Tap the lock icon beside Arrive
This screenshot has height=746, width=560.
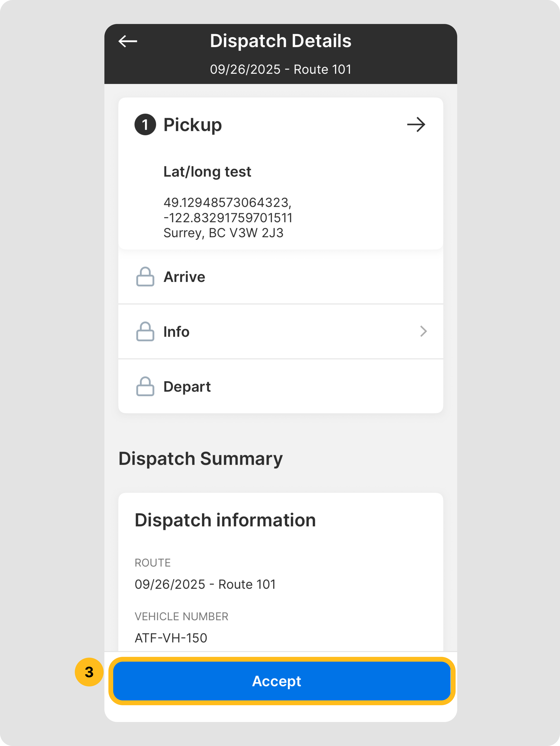coord(145,277)
